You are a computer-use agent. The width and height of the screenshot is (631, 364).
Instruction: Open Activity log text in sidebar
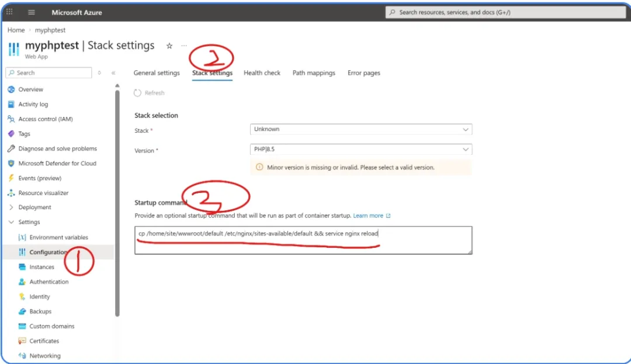pyautogui.click(x=33, y=104)
